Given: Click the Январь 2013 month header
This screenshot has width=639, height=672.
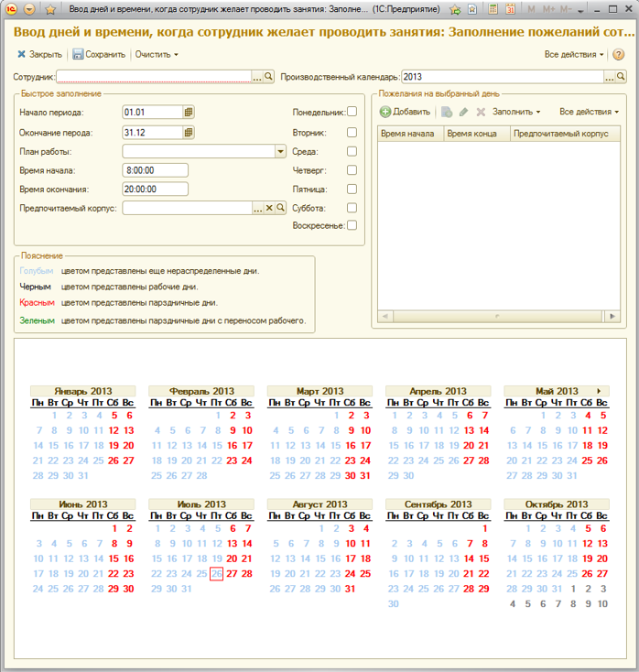Looking at the screenshot, I should coord(82,391).
